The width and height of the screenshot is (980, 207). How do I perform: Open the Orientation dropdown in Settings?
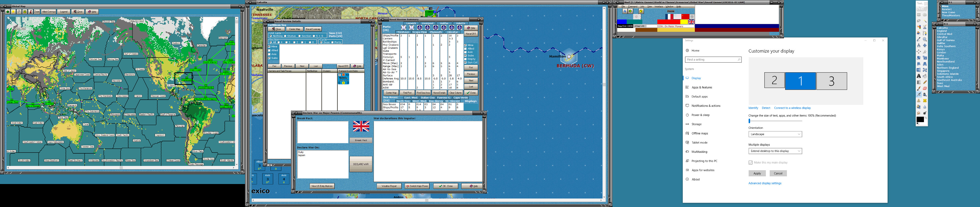775,134
